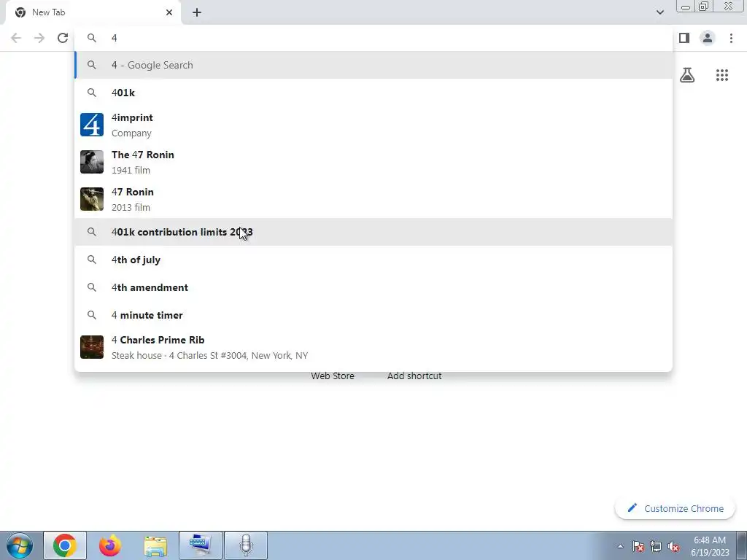Add a new tab with the plus button

pyautogui.click(x=197, y=12)
